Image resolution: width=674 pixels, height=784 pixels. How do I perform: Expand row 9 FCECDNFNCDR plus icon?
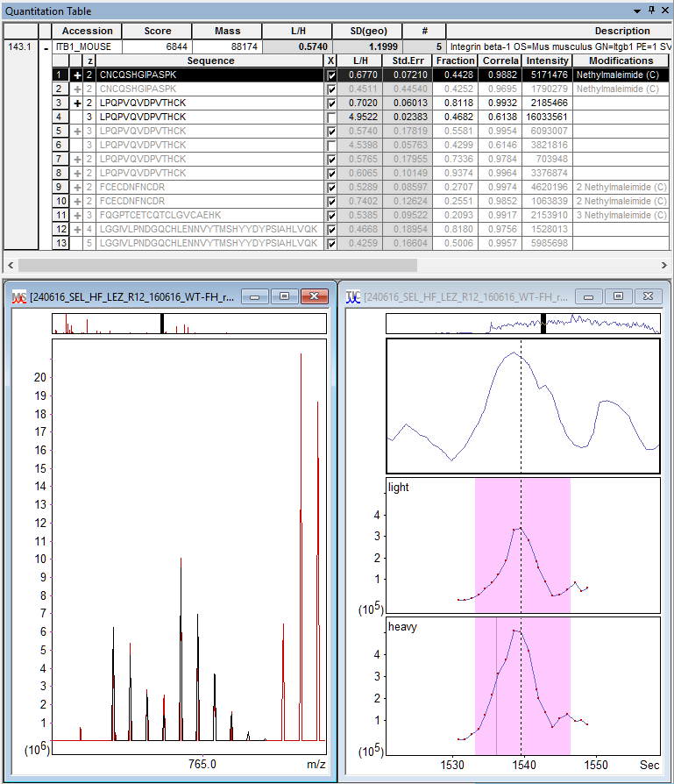pyautogui.click(x=77, y=187)
